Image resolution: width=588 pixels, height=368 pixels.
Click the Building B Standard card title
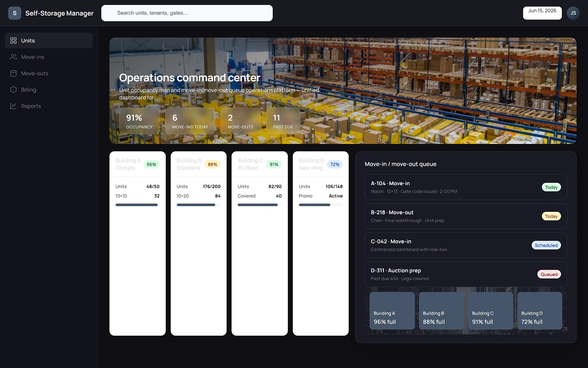click(190, 164)
